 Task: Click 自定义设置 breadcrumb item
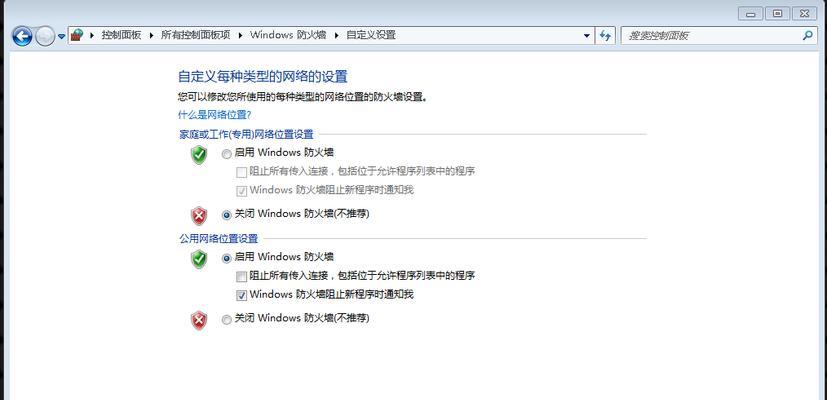(x=371, y=35)
